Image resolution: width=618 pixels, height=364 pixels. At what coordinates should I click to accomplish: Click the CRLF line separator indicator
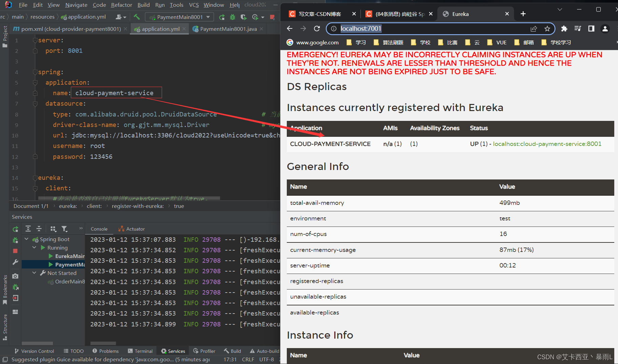pos(248,359)
